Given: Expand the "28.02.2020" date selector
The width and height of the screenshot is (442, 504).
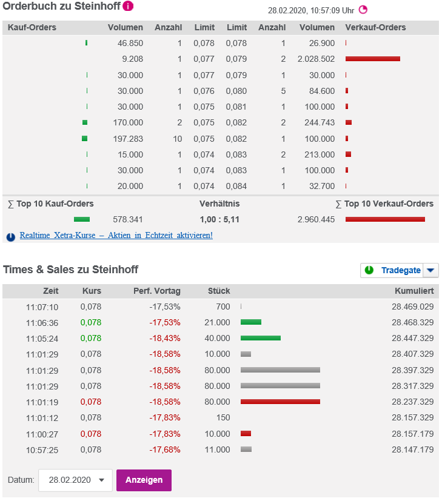Looking at the screenshot, I should [102, 479].
